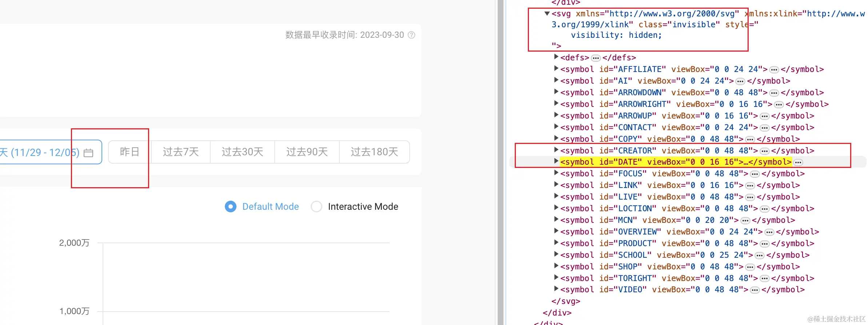This screenshot has height=325, width=868.
Task: Expand the SHOP symbol node
Action: (x=556, y=266)
